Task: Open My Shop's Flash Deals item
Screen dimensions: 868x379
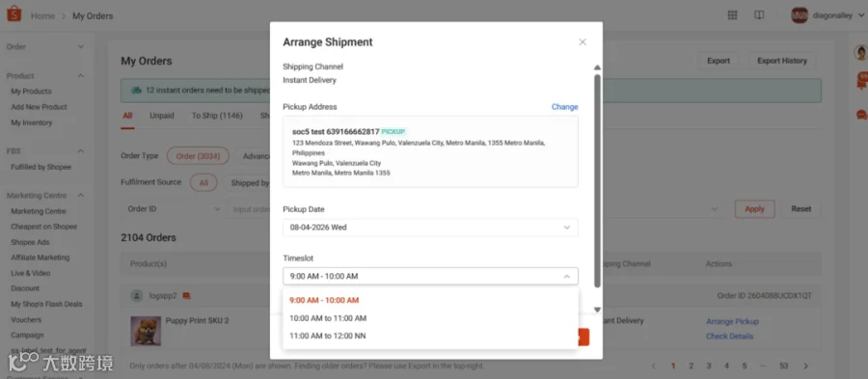Action: coord(46,305)
